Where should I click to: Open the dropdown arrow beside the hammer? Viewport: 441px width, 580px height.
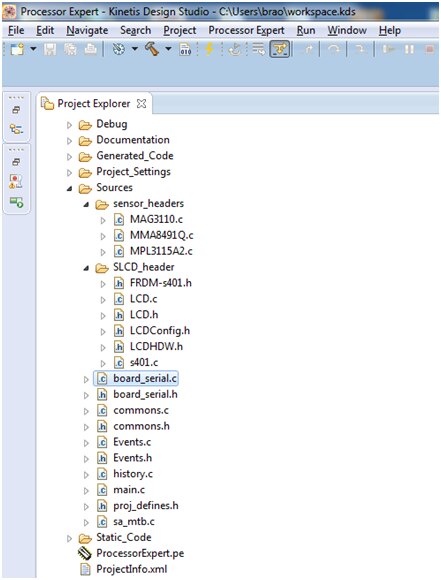click(x=168, y=49)
